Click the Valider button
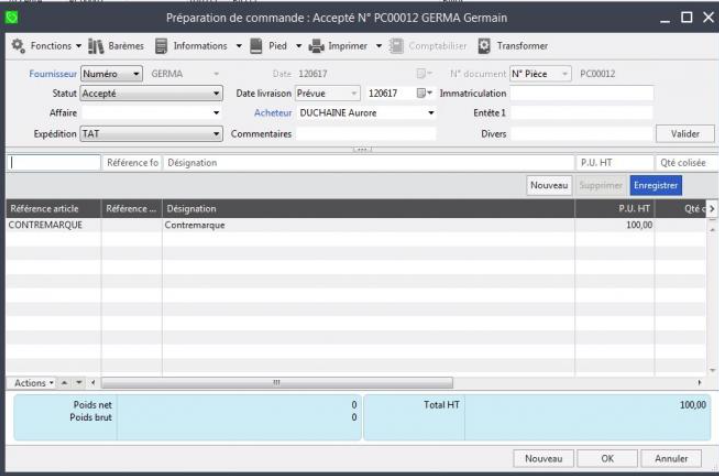The width and height of the screenshot is (719, 476). click(x=684, y=134)
